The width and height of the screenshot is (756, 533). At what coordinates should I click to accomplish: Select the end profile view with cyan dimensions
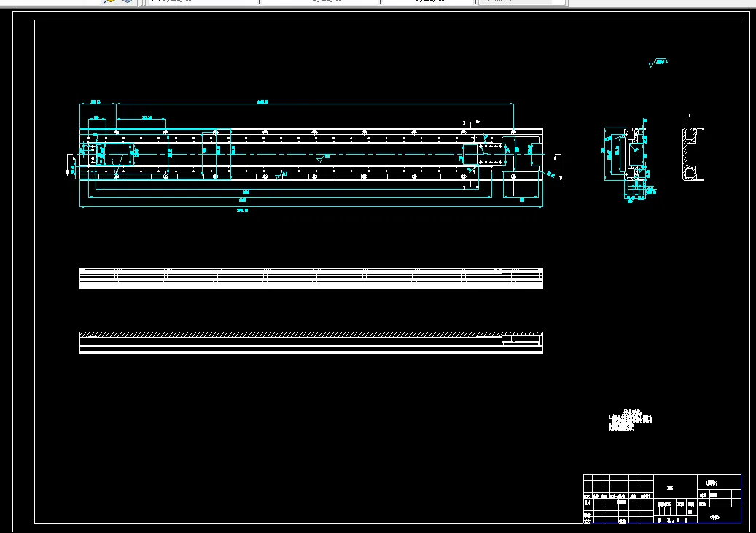click(628, 160)
